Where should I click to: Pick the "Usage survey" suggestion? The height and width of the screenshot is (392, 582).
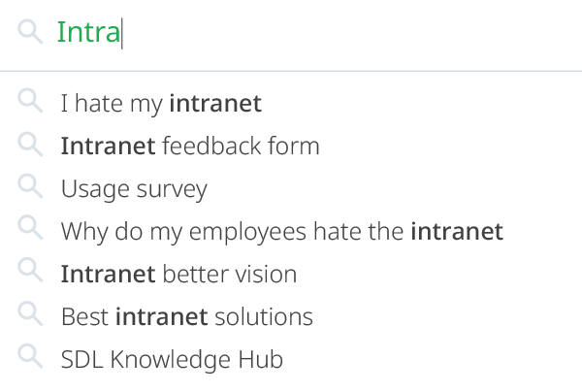pos(134,188)
